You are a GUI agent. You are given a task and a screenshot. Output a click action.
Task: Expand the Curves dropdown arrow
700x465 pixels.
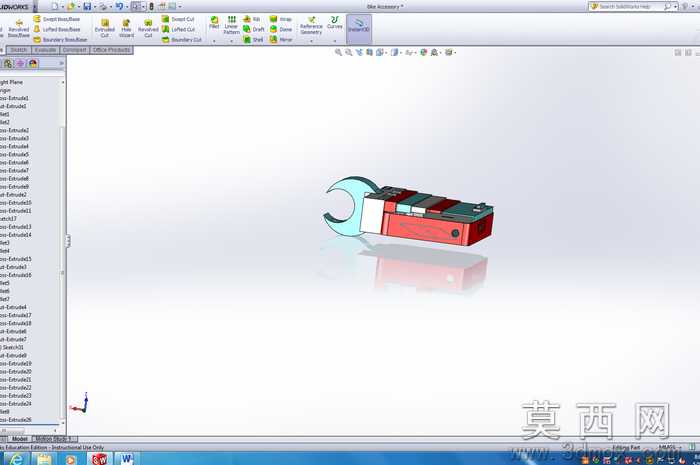coord(334,41)
